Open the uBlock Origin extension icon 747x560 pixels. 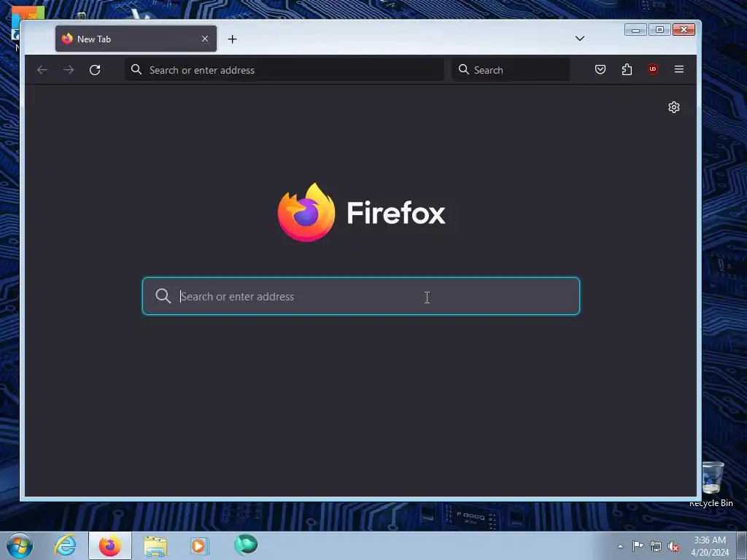[x=653, y=69]
